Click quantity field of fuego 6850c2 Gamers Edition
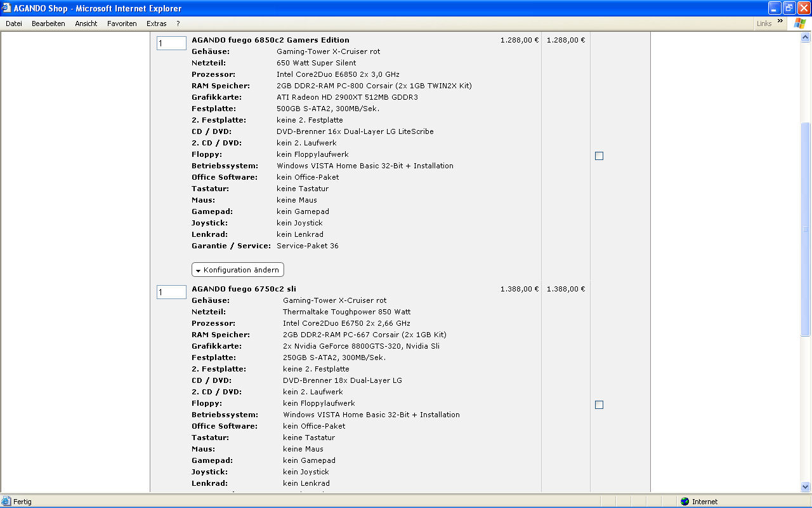 click(171, 43)
